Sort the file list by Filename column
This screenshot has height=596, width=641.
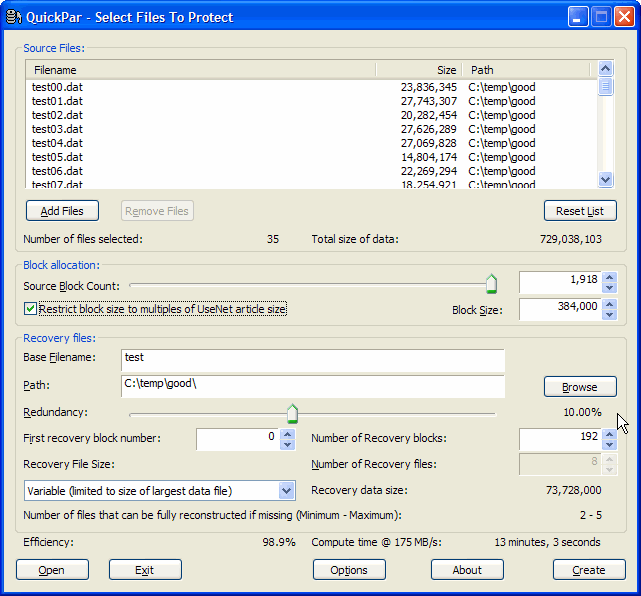coord(200,70)
